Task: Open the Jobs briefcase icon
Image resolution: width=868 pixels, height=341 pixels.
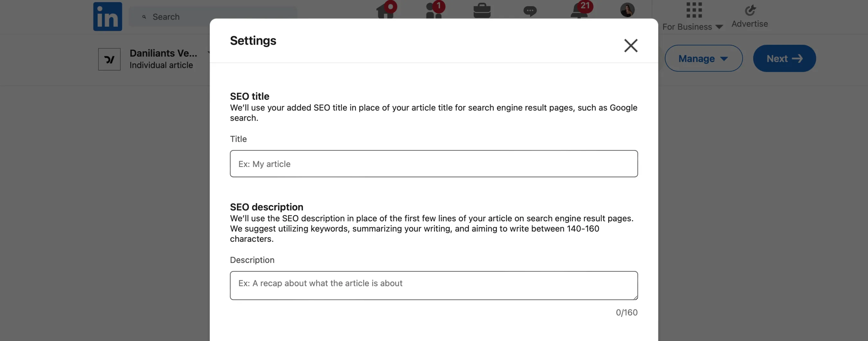Action: [x=482, y=11]
